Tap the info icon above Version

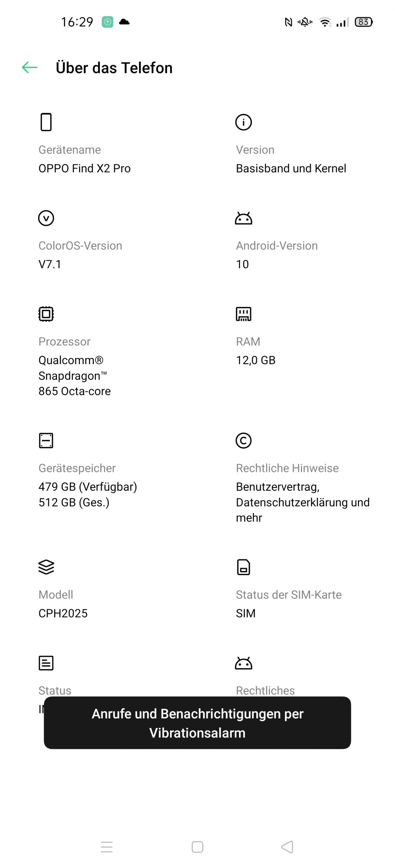click(x=243, y=122)
